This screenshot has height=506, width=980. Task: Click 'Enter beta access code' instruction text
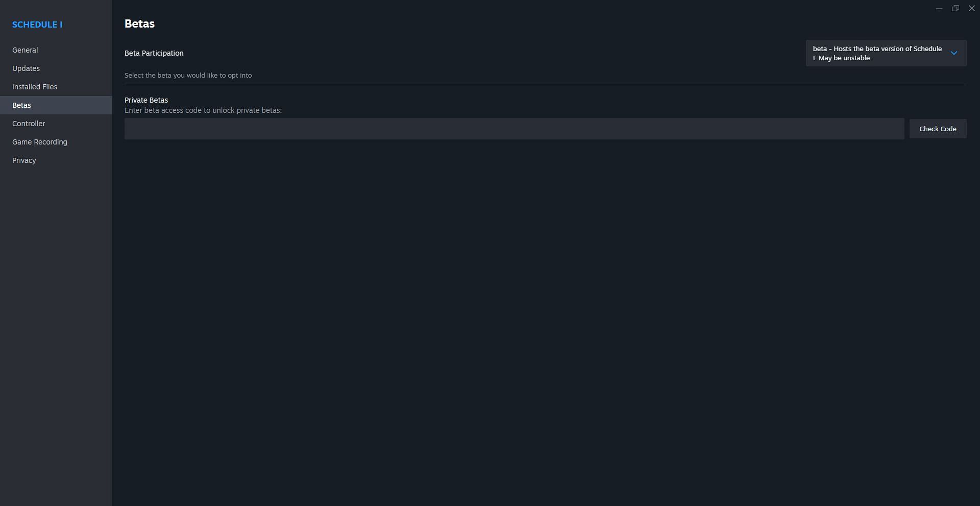tap(203, 110)
